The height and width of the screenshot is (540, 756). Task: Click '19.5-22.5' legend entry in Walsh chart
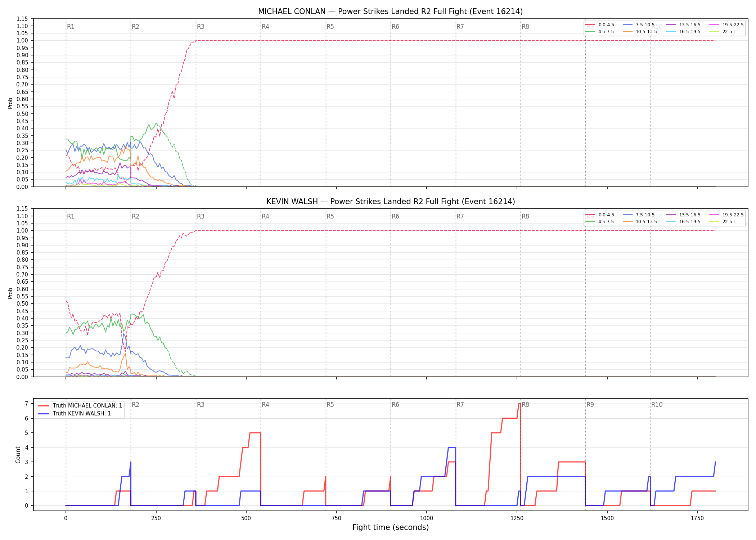[x=726, y=215]
